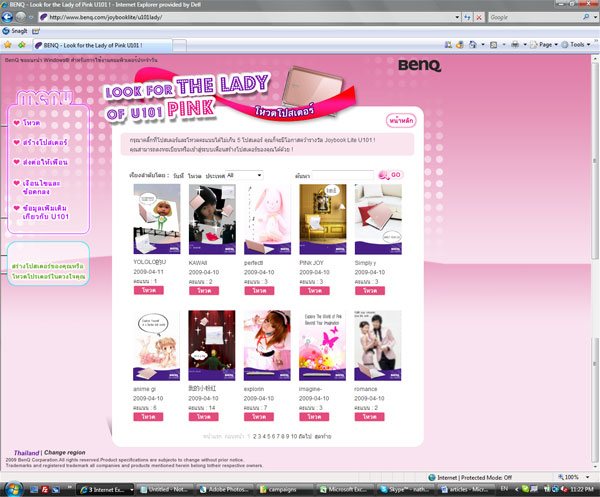600x497 pixels.
Task: Vote for the perfect poster
Action: [259, 291]
